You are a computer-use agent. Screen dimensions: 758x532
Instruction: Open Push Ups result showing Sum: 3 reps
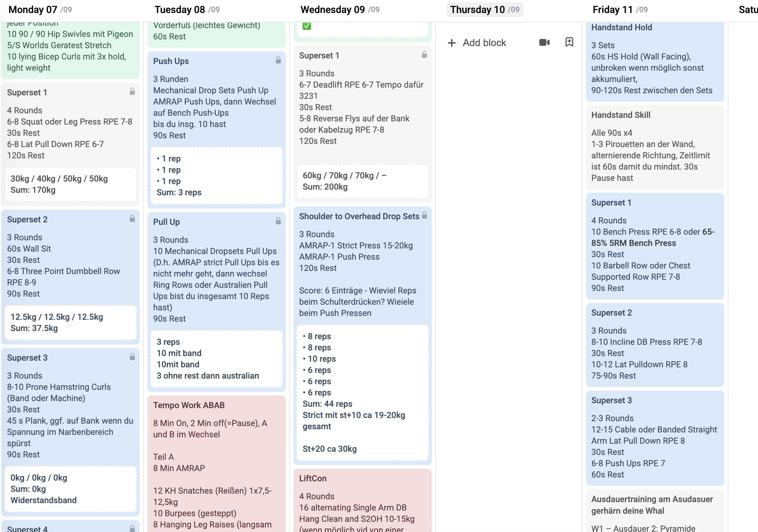click(216, 176)
